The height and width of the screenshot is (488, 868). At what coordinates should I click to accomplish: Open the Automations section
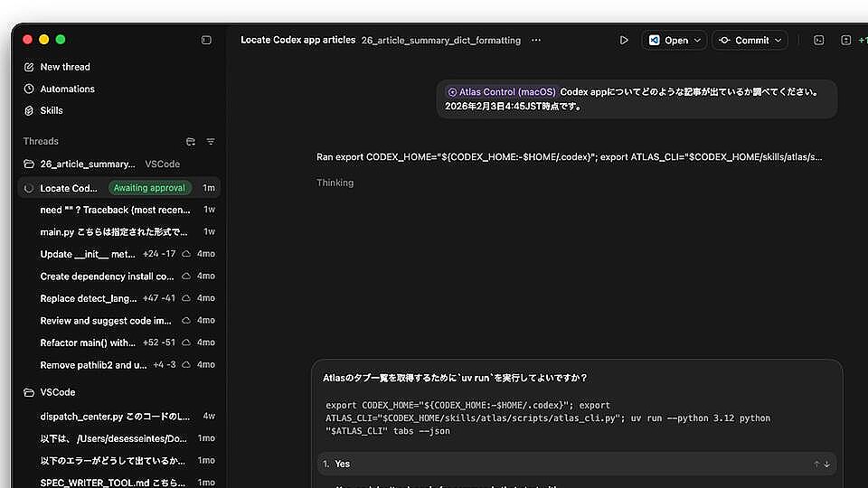67,89
